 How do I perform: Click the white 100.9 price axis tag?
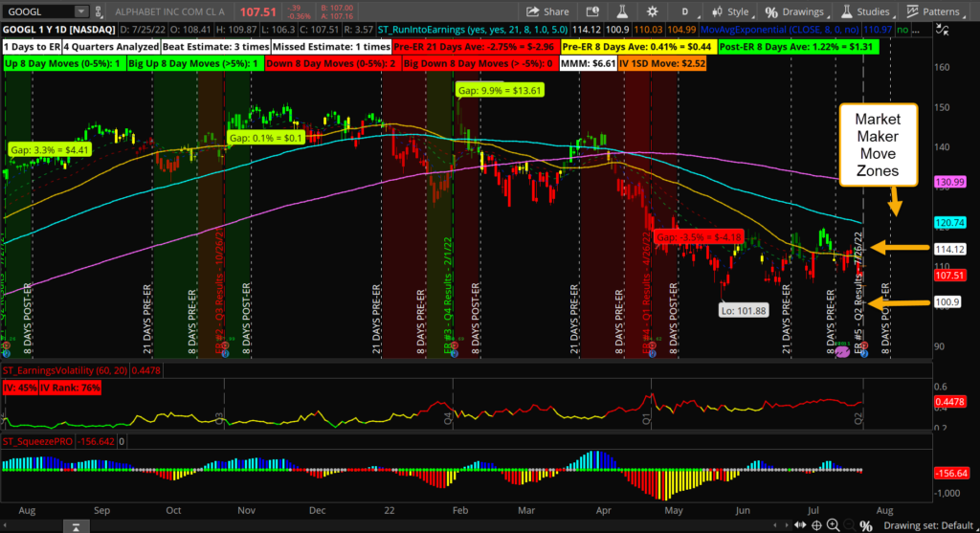click(x=947, y=302)
